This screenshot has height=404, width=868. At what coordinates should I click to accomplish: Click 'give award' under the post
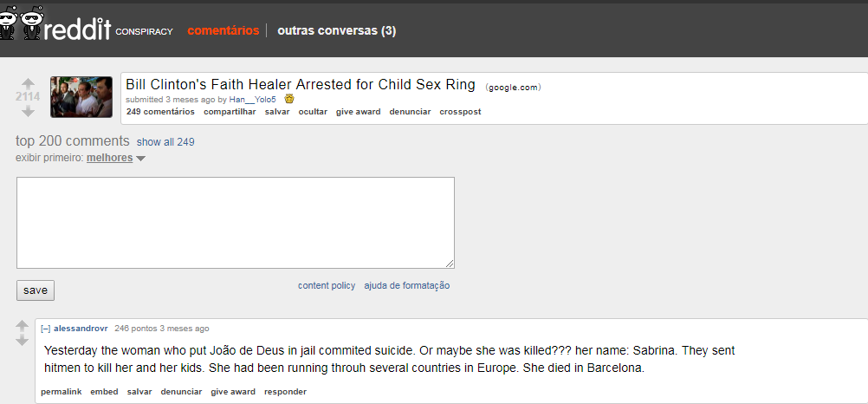pyautogui.click(x=358, y=112)
